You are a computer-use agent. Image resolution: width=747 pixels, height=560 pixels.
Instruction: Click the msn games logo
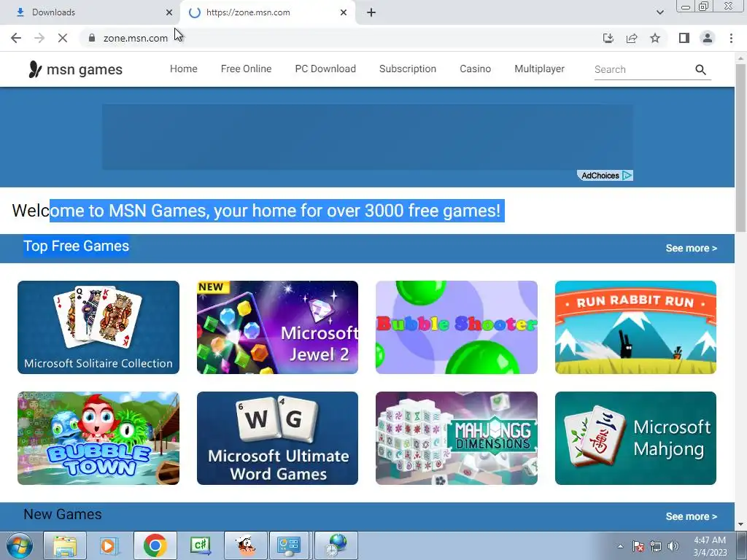tap(75, 69)
